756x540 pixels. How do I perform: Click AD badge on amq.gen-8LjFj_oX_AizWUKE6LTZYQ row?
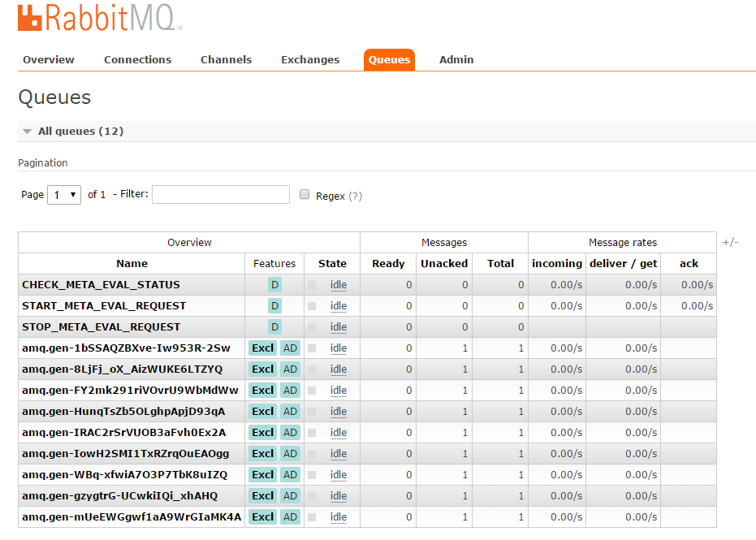pyautogui.click(x=290, y=369)
